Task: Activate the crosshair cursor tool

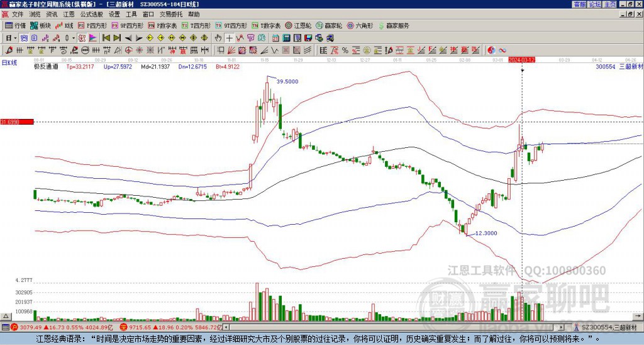Action: pyautogui.click(x=229, y=38)
